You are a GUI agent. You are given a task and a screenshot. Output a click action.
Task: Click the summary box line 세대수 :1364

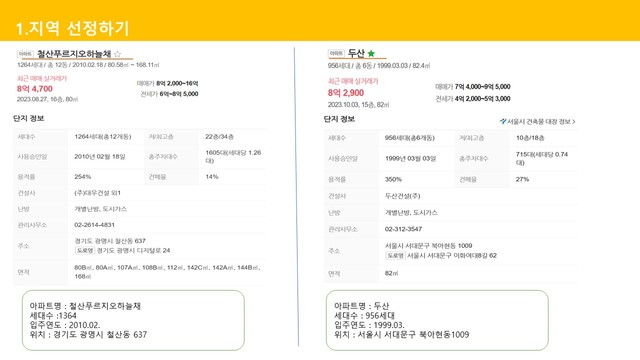coord(53,316)
